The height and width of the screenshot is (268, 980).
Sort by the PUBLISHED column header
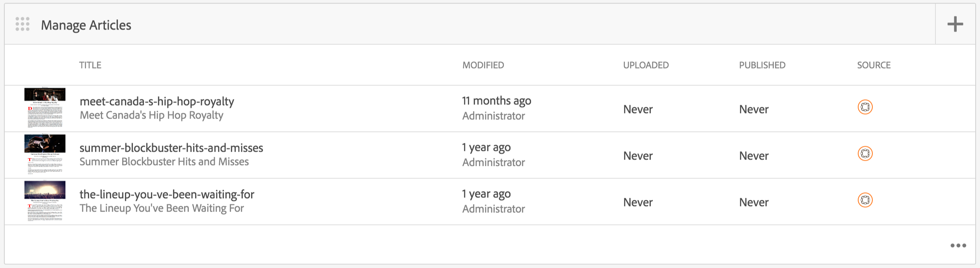tap(762, 65)
